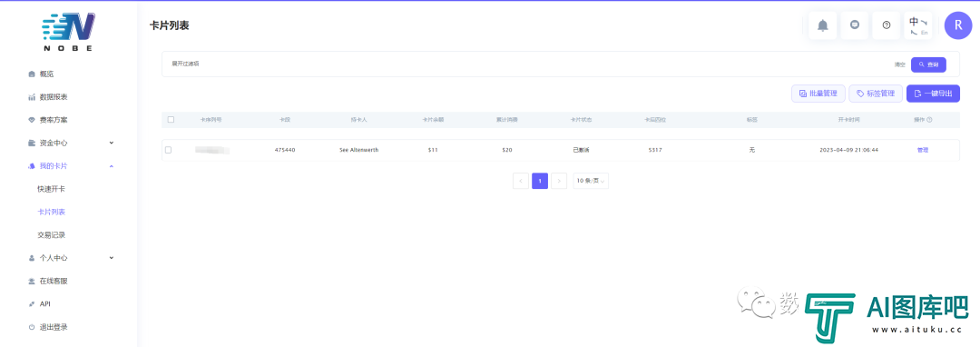The height and width of the screenshot is (347, 980).
Task: Open 数据报表 in the sidebar
Action: point(54,97)
